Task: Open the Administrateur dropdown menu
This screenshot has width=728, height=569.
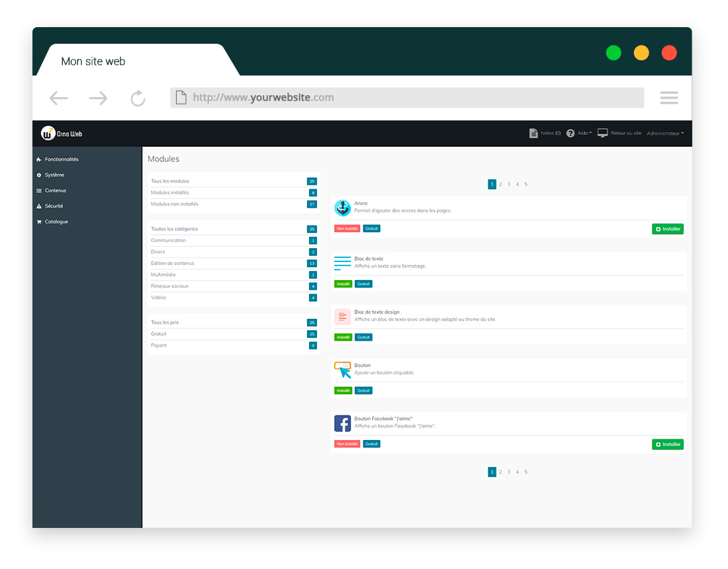Action: coord(665,133)
